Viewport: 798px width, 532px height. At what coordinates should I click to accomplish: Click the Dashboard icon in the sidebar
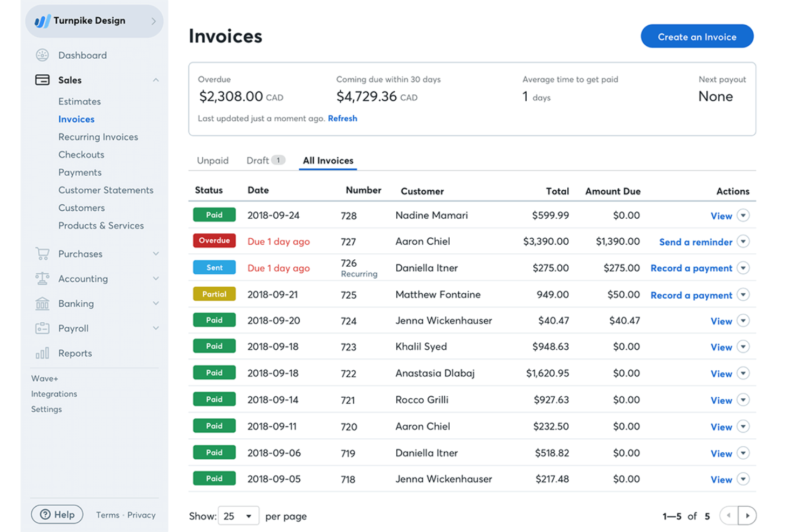(42, 55)
